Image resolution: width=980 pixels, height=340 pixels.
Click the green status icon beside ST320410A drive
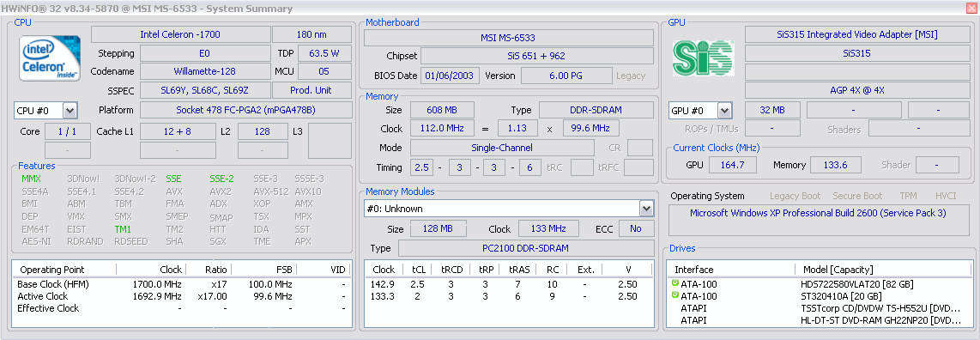click(675, 295)
